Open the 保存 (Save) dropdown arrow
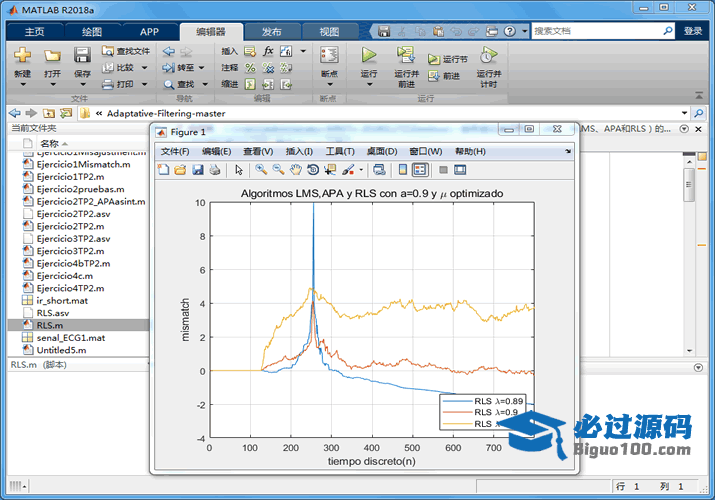This screenshot has height=500, width=715. 83,84
